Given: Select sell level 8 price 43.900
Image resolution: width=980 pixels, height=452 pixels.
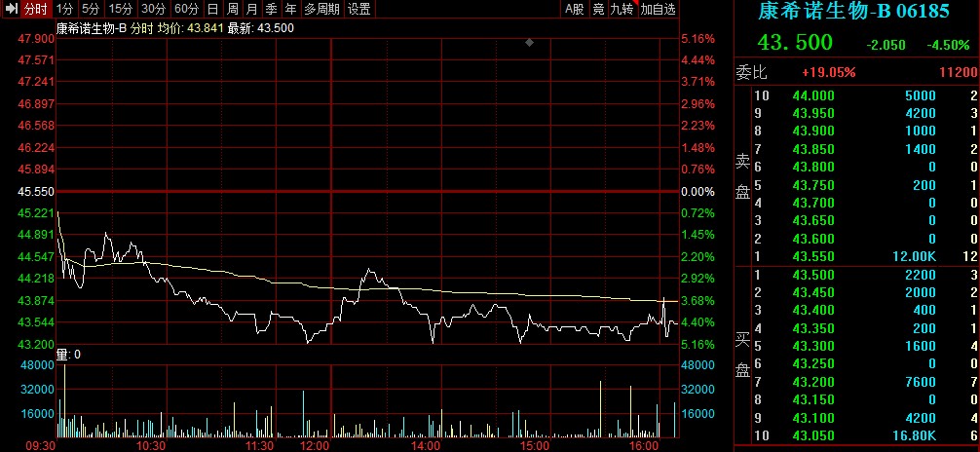Looking at the screenshot, I should click(813, 131).
